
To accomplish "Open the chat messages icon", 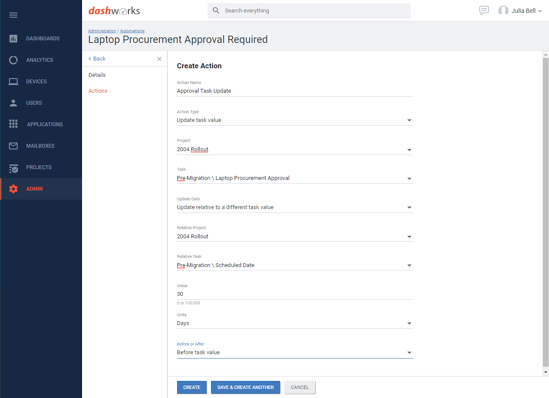I will point(484,11).
